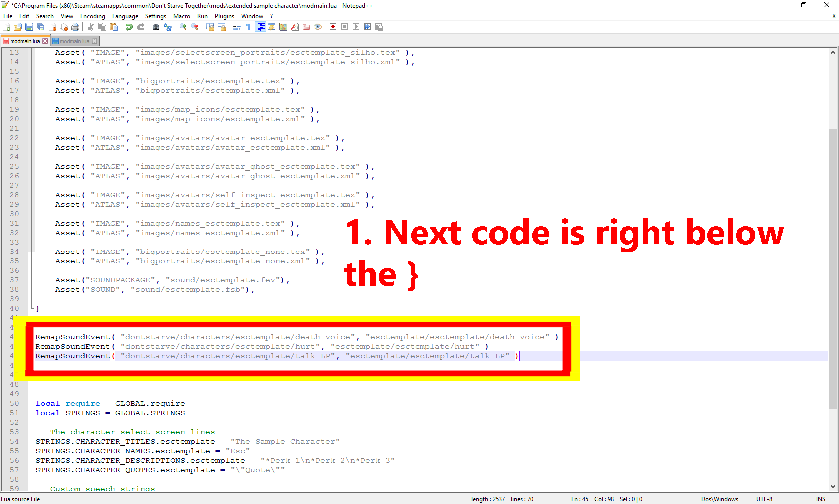This screenshot has width=839, height=504.
Task: Open the Encoding menu
Action: coord(93,16)
